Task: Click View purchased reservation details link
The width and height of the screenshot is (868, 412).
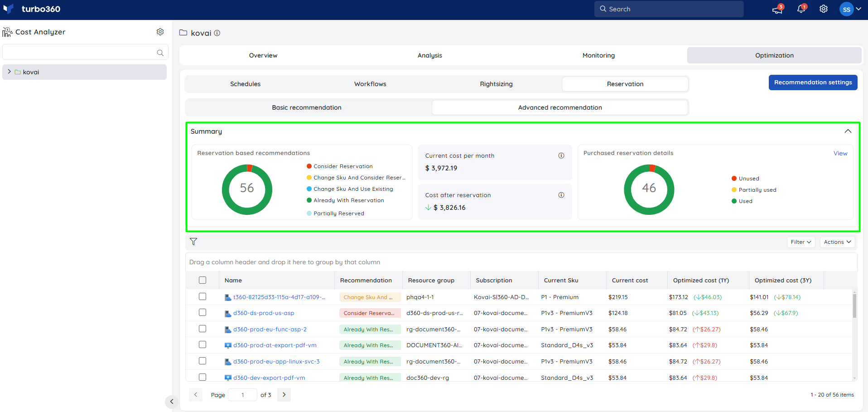Action: pyautogui.click(x=840, y=153)
